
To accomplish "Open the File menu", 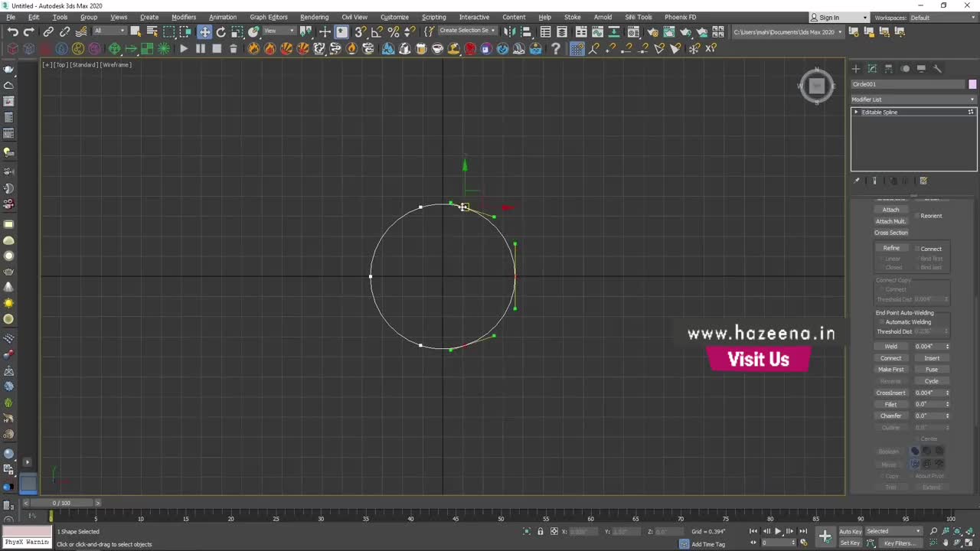I will (11, 17).
